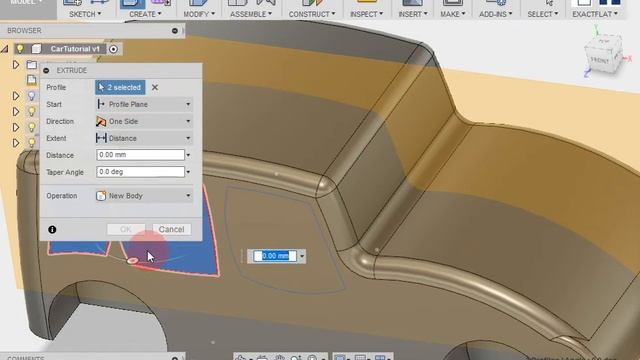The image size is (640, 360).
Task: Click the extrude manipulator handle on the profile
Action: click(133, 260)
